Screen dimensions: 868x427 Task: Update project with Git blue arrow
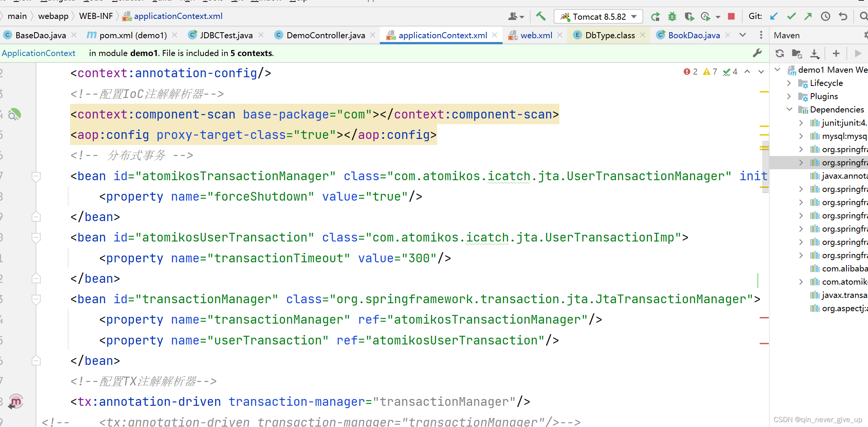(774, 16)
